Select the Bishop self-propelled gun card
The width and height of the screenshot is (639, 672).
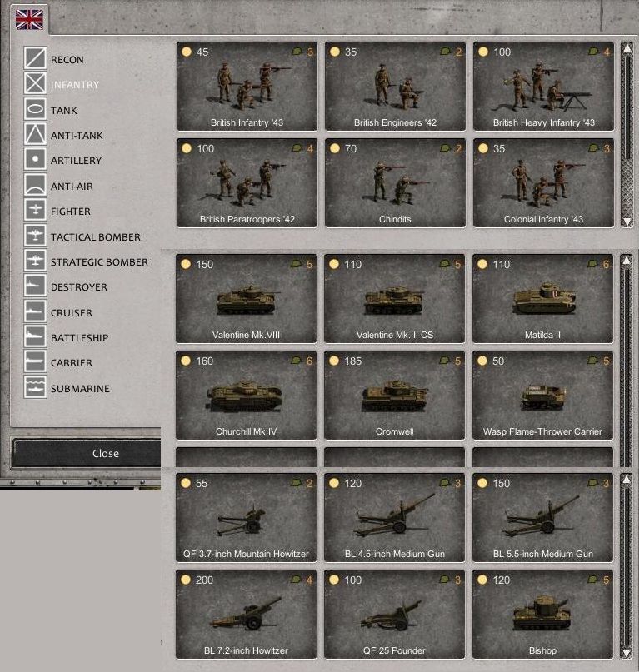point(542,615)
